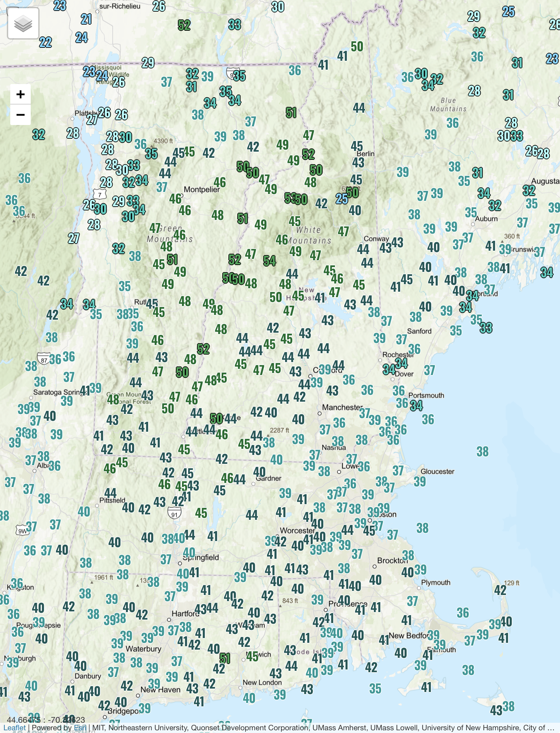Click the US Route 7 highway shield
The image size is (560, 733).
[x=100, y=195]
